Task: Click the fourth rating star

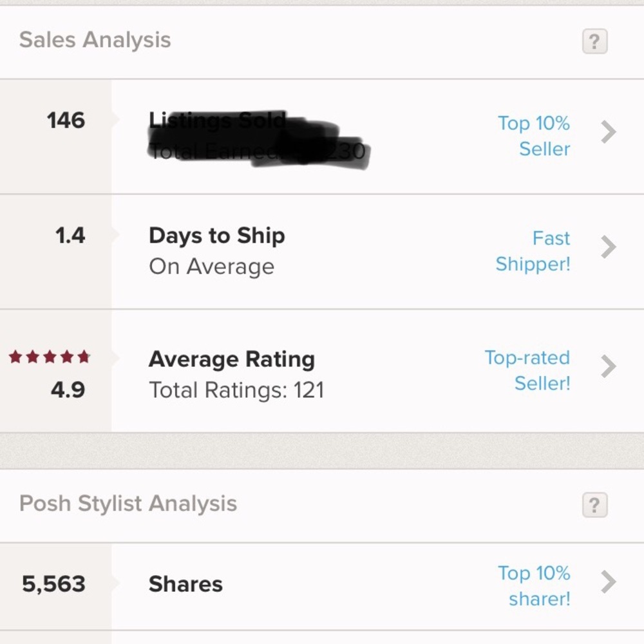Action: (66, 355)
